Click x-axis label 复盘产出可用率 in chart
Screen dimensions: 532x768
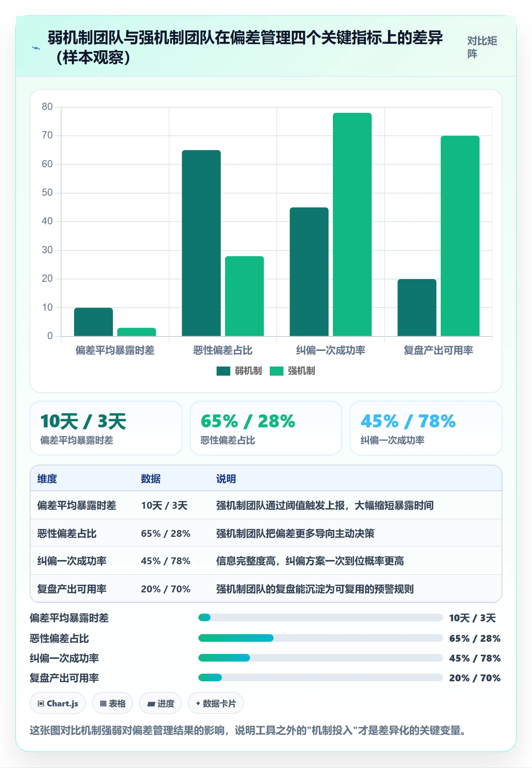(x=439, y=350)
